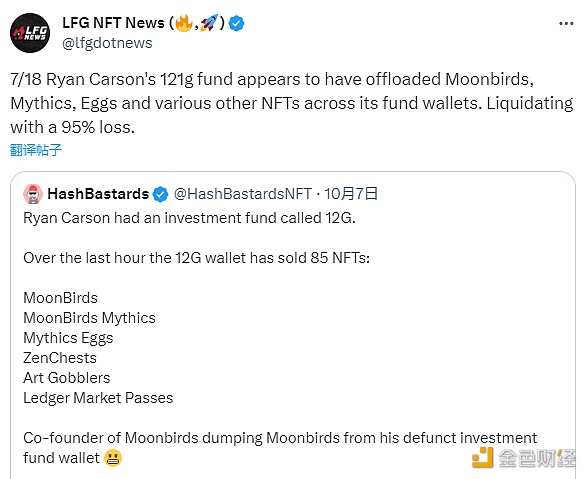Click the 10月7日 date timestamp
The height and width of the screenshot is (479, 587).
350,194
